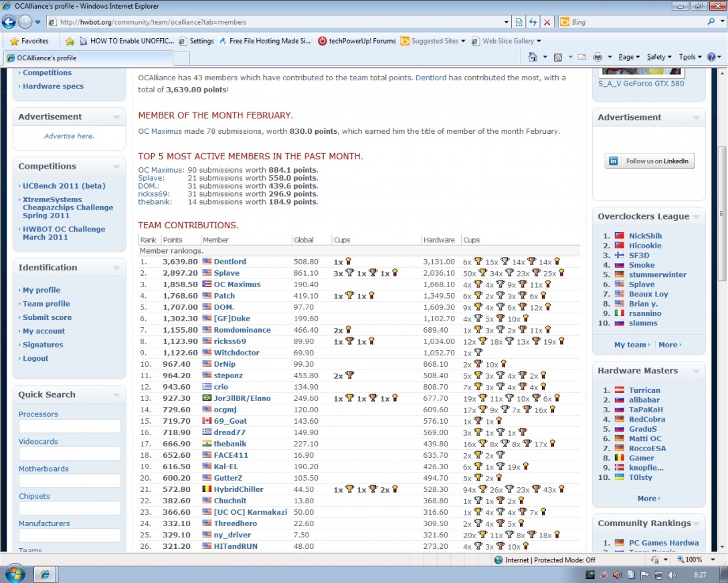The width and height of the screenshot is (728, 583).
Task: Click the Follow us on LinkedIn button
Action: click(649, 161)
